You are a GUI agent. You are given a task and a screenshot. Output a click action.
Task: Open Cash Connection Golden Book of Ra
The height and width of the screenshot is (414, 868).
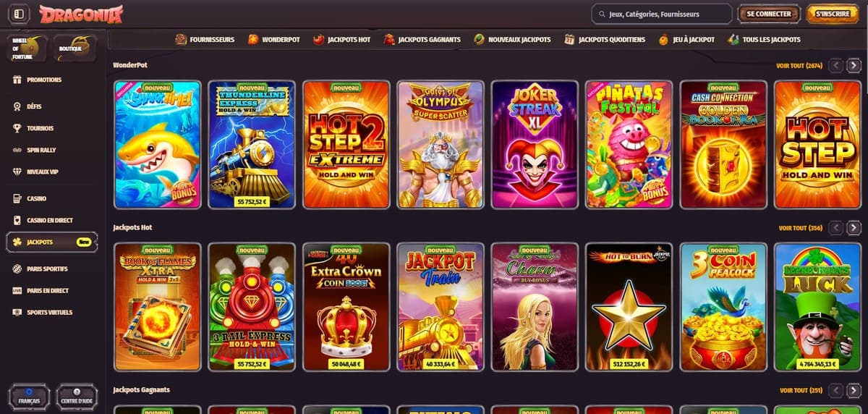(x=723, y=145)
